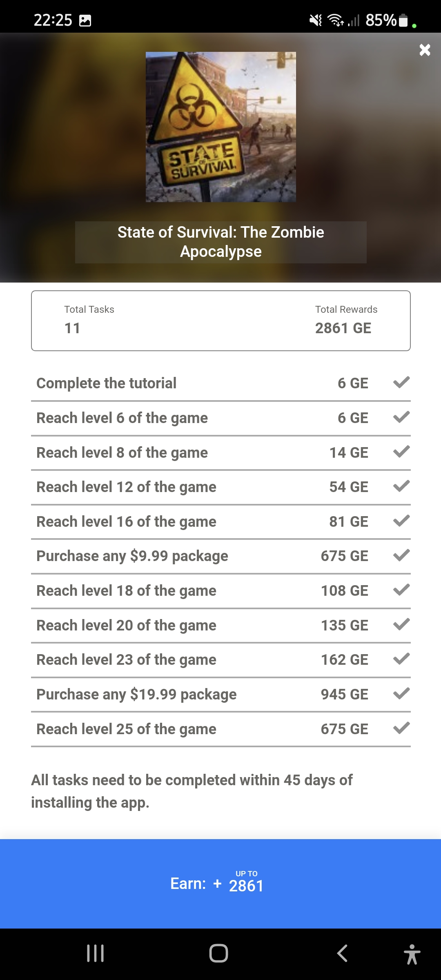Close the offer details overlay
The height and width of the screenshot is (980, 441).
[x=425, y=50]
